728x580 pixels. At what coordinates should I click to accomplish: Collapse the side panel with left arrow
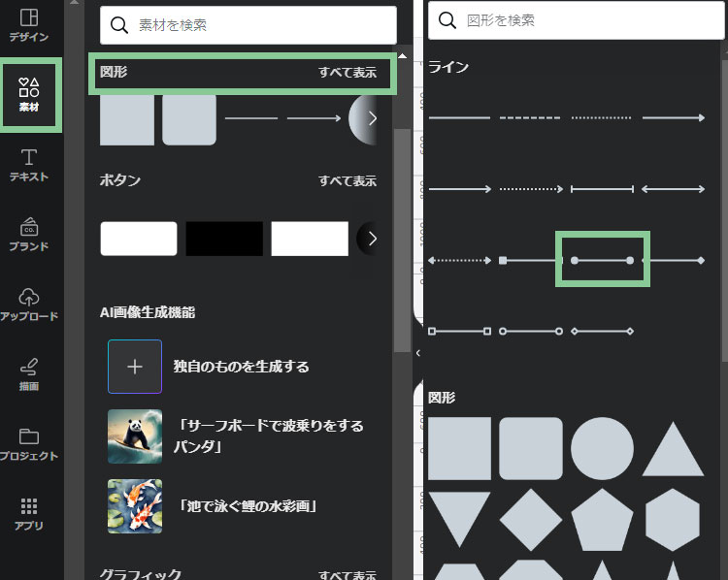(x=417, y=353)
